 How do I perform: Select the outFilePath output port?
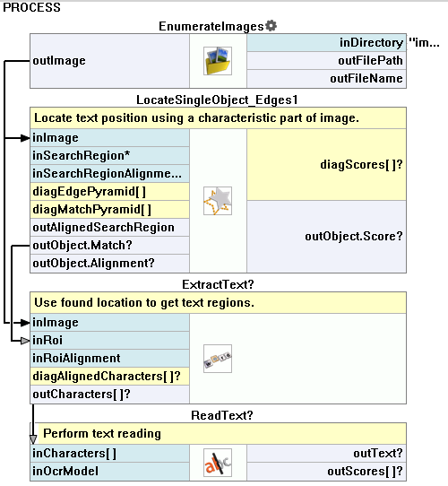(326, 61)
